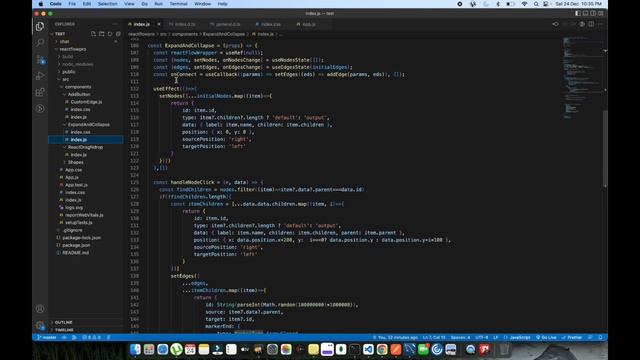This screenshot has height=360, width=640.
Task: Change the LF end-of-line sequence
Action: click(x=496, y=338)
